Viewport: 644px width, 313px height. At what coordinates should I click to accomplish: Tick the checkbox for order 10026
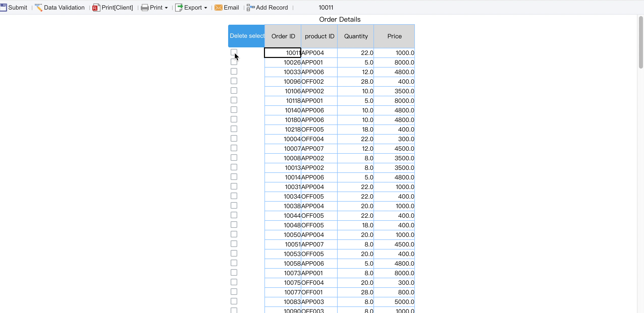[234, 62]
